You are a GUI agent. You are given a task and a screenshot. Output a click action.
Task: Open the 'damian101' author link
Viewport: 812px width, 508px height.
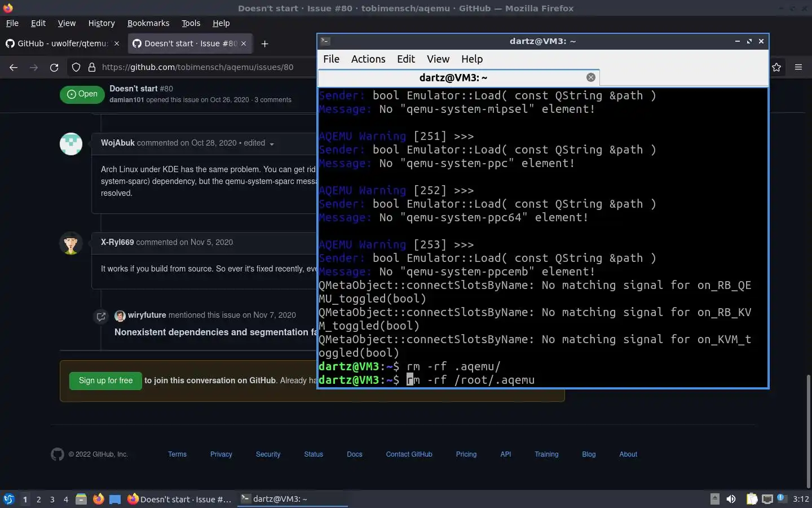(126, 100)
